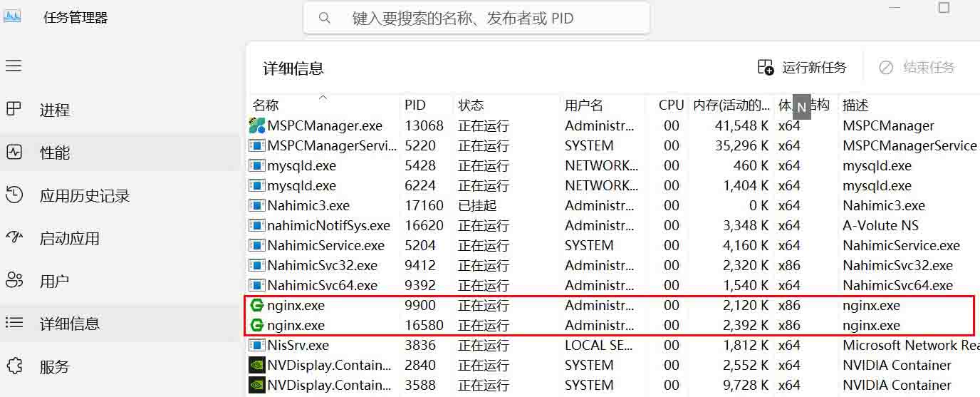Click memory value 2,392 K
The height and width of the screenshot is (397, 980).
point(745,325)
